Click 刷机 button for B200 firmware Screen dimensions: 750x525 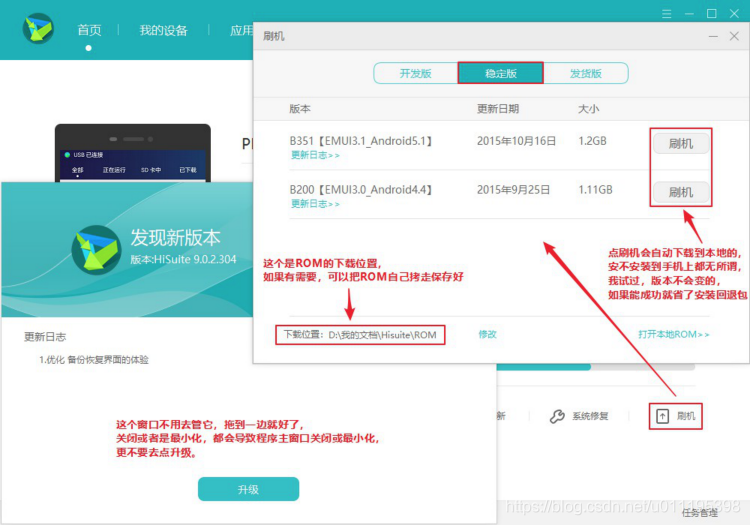pyautogui.click(x=681, y=192)
